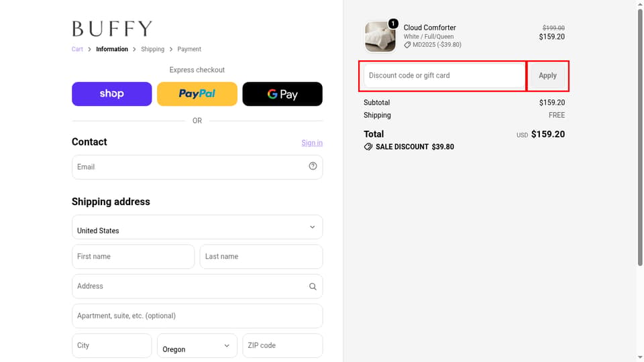Click the quantity badge on the comforter thumbnail
Image resolution: width=644 pixels, height=362 pixels.
pyautogui.click(x=393, y=23)
